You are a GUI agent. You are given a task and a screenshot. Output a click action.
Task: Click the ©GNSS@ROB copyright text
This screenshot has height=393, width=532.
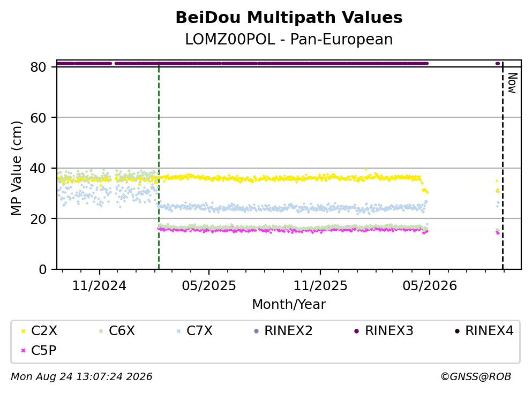[x=476, y=376]
